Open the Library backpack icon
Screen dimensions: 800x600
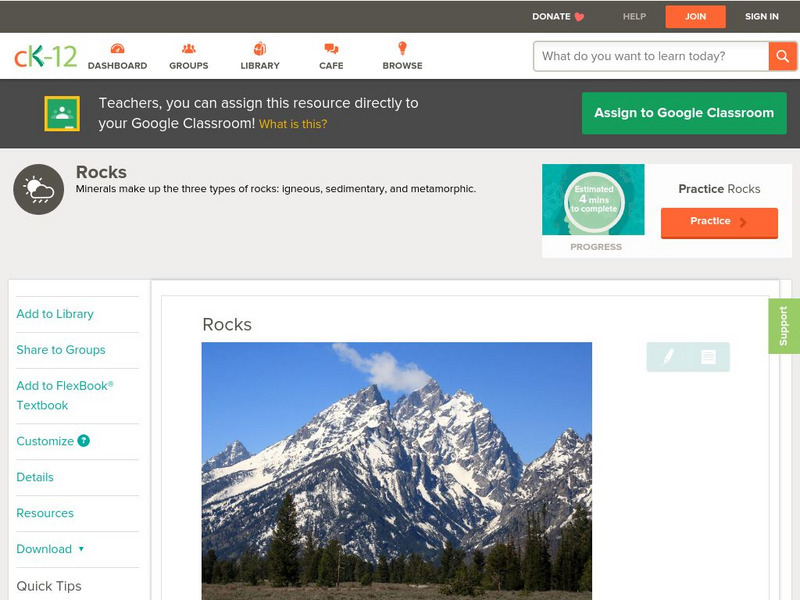coord(260,48)
